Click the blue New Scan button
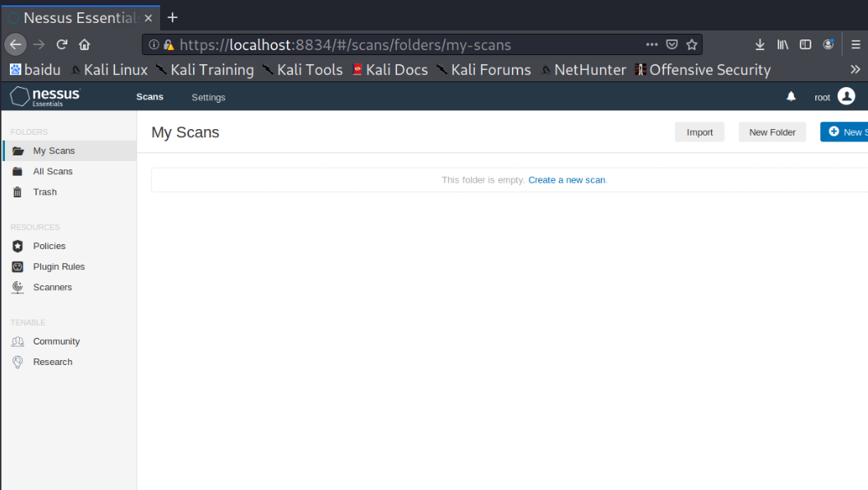Image resolution: width=868 pixels, height=490 pixels. tap(846, 132)
